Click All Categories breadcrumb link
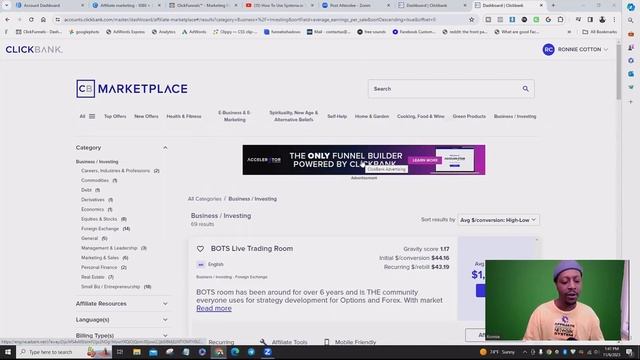This screenshot has width=640, height=360. [x=204, y=199]
